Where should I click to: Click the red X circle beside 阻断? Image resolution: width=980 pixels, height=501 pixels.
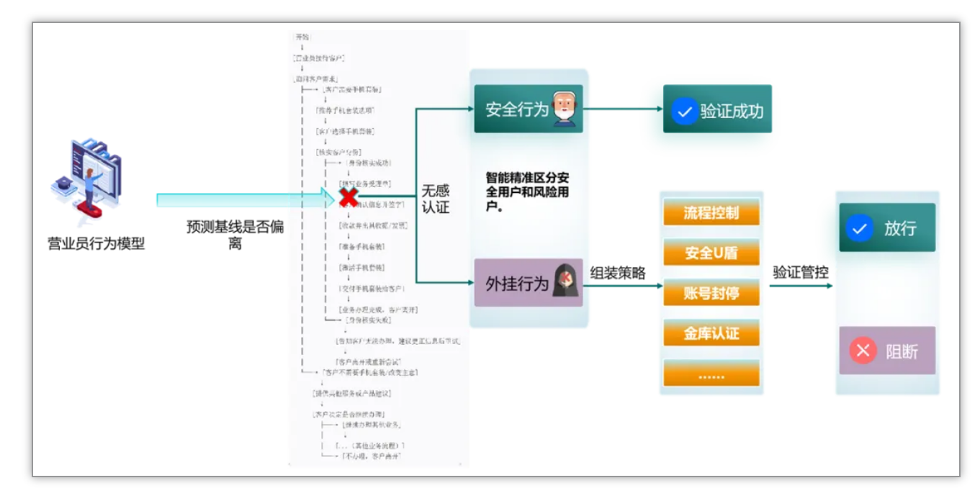861,351
